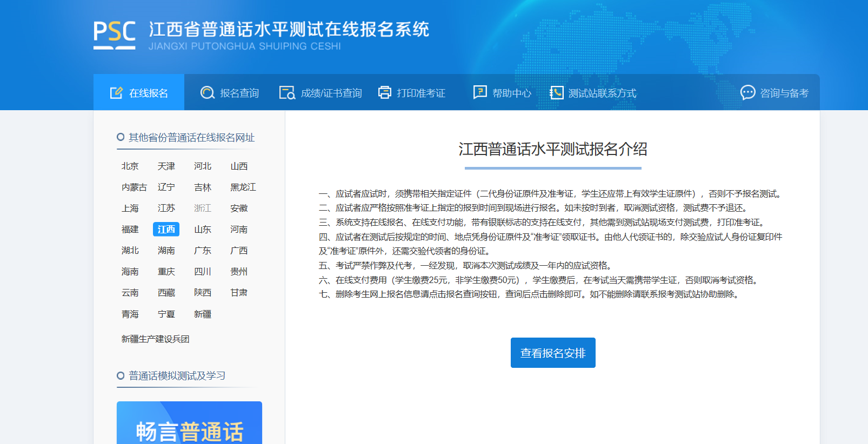Click the 畅言普通话 banner image
This screenshot has width=868, height=444.
(189, 422)
